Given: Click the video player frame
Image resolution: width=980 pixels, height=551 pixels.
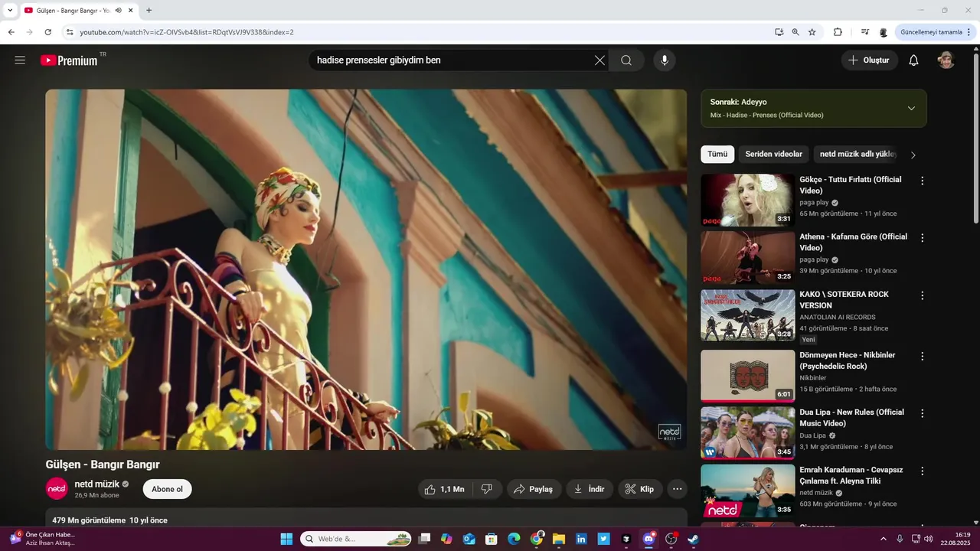Looking at the screenshot, I should [x=366, y=269].
